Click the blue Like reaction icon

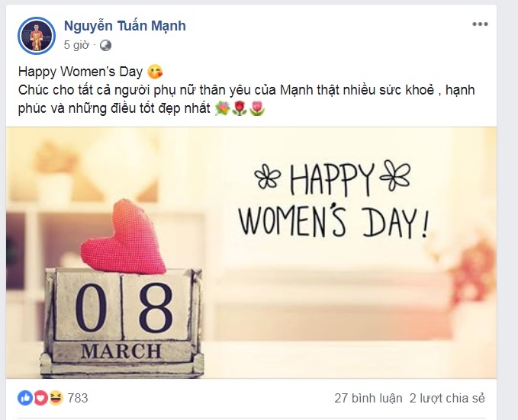(25, 397)
